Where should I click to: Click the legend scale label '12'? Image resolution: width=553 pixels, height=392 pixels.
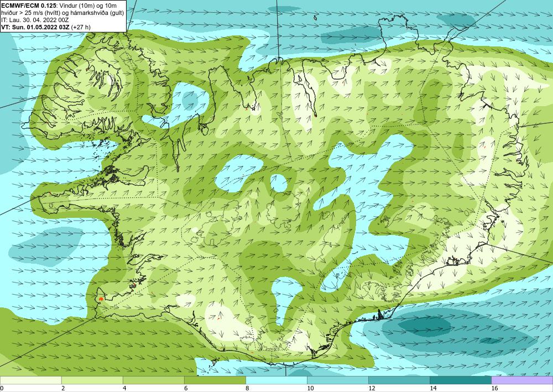click(x=372, y=389)
